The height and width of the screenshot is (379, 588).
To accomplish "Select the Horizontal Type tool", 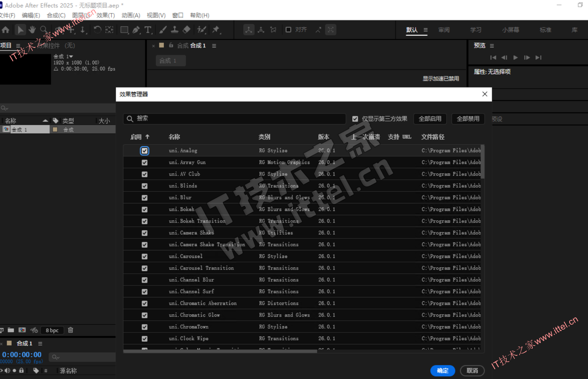I will pos(148,30).
